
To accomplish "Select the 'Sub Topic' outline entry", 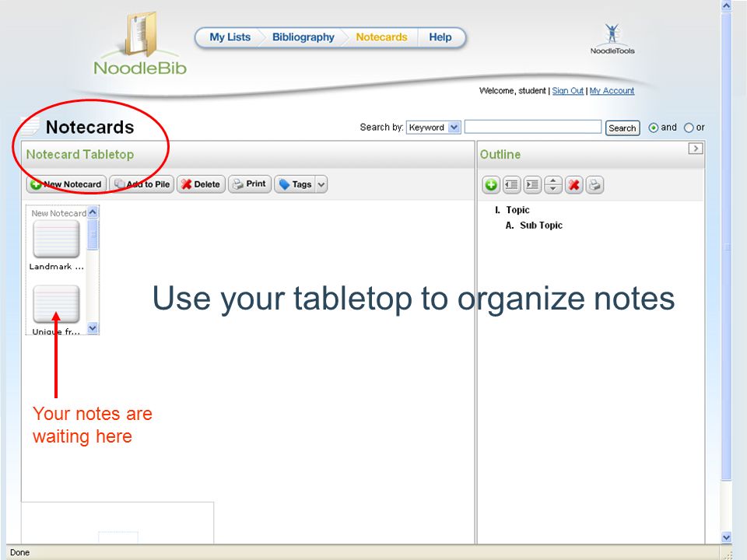I will (542, 226).
